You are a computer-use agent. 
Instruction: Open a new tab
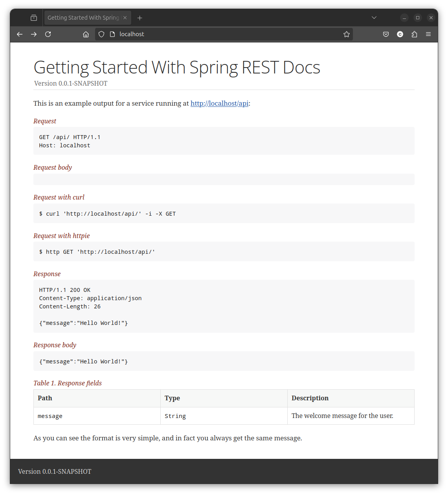coord(140,18)
